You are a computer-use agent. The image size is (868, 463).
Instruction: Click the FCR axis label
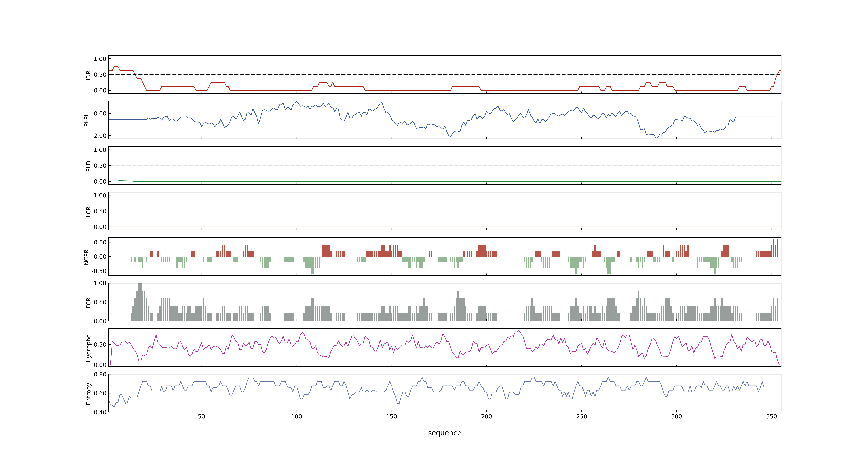point(88,302)
